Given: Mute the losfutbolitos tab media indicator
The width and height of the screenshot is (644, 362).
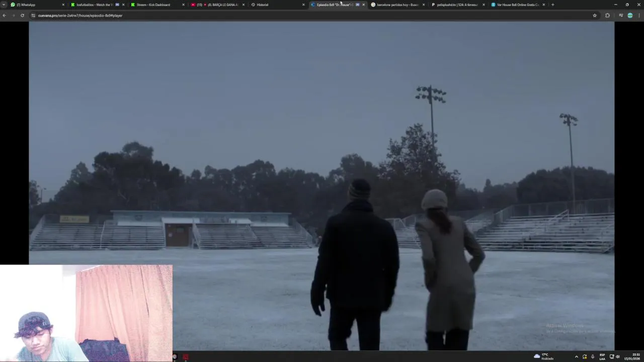Looking at the screenshot, I should pos(117,5).
